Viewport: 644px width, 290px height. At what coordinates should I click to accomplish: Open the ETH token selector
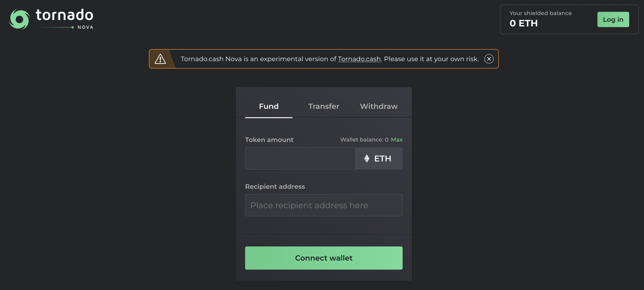[379, 158]
